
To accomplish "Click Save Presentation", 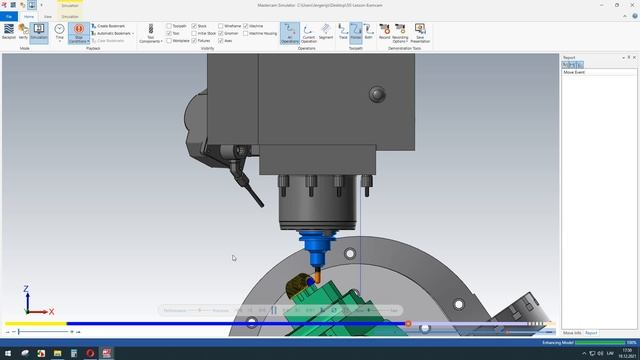I will 420,33.
